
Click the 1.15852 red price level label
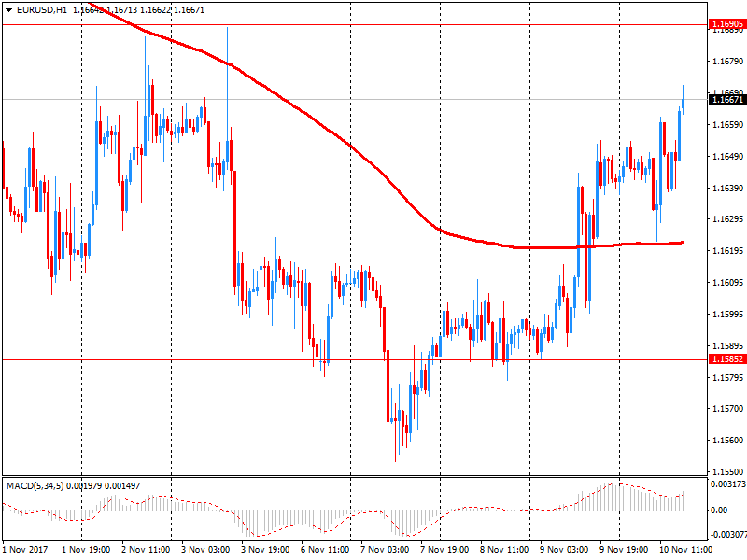[x=727, y=359]
